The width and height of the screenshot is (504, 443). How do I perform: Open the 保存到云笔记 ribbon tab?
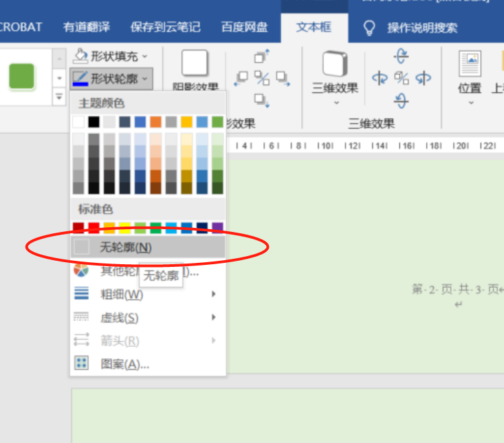tap(165, 28)
